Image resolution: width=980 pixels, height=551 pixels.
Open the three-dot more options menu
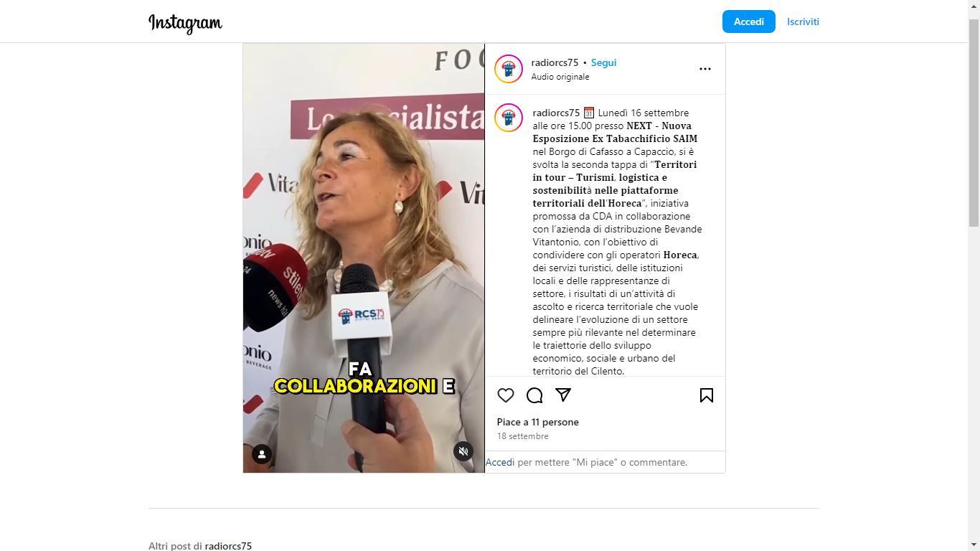(x=705, y=69)
